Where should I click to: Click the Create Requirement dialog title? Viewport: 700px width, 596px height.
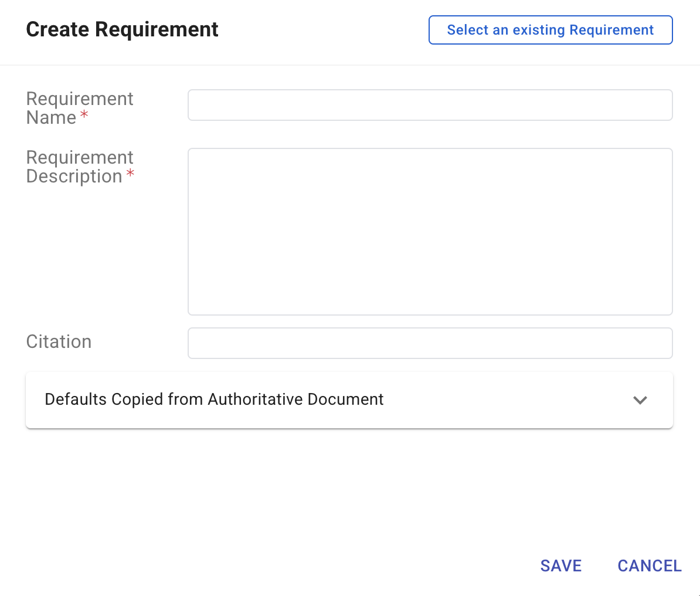(122, 29)
